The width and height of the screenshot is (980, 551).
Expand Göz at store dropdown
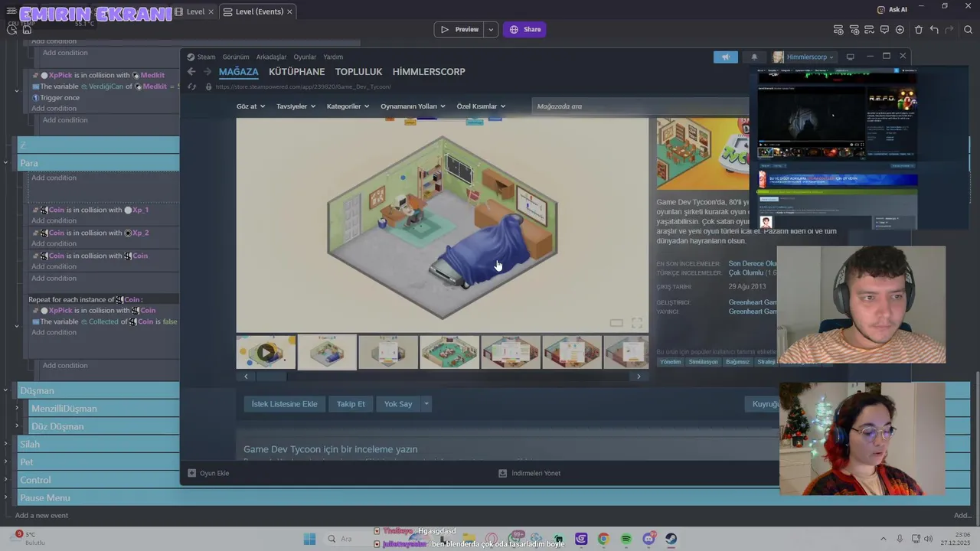(x=250, y=106)
